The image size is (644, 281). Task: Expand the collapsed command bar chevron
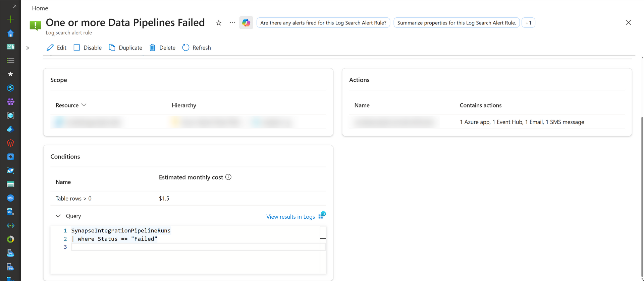tap(28, 48)
